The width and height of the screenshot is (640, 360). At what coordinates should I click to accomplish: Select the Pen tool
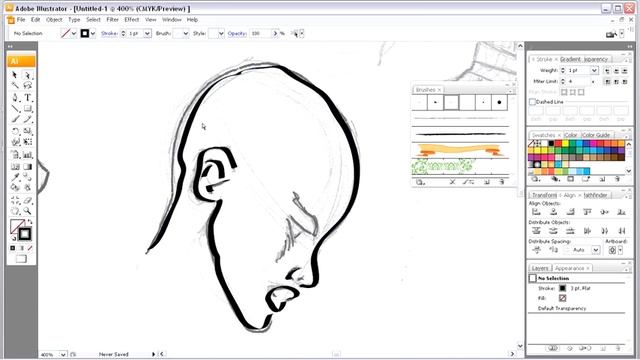pyautogui.click(x=15, y=98)
